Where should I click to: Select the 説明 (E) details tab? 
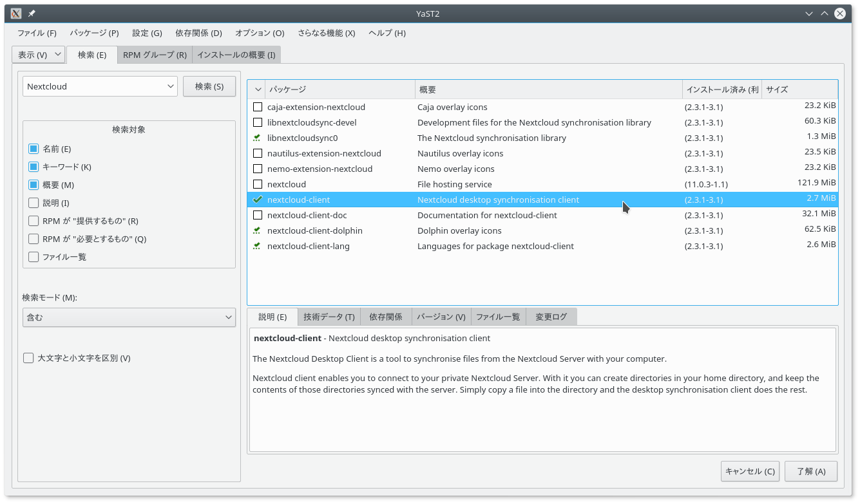coord(272,317)
